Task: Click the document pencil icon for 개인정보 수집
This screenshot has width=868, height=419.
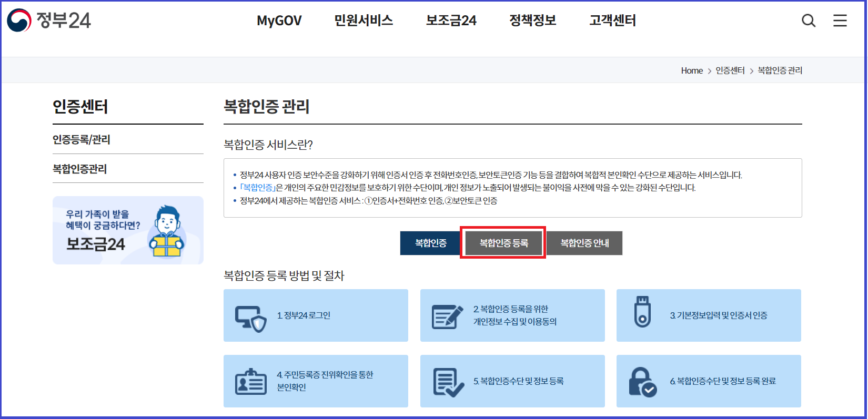Action: point(447,316)
